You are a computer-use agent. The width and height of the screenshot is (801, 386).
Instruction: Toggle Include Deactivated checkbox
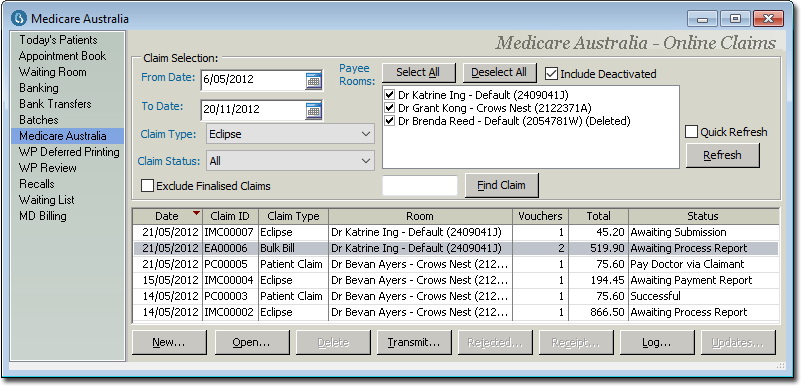[551, 74]
